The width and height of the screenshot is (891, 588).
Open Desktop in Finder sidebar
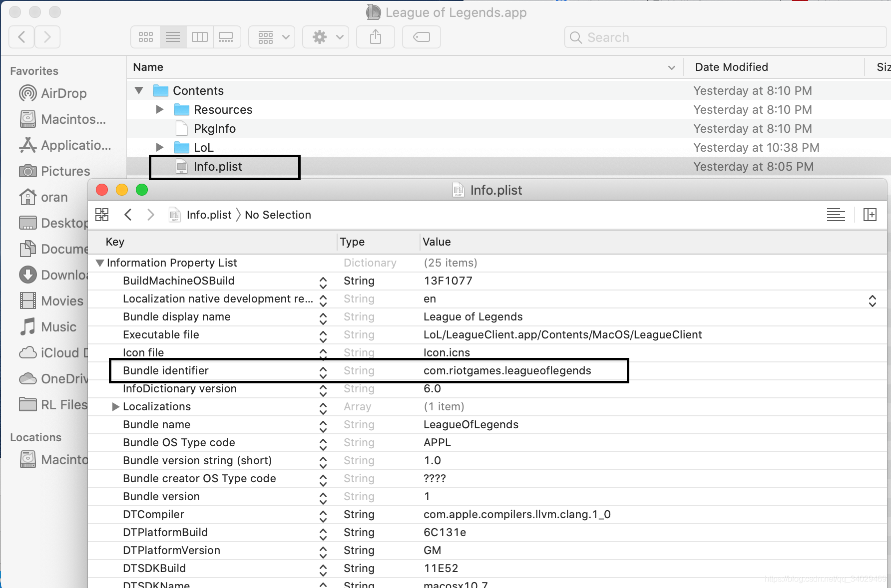[x=53, y=223]
